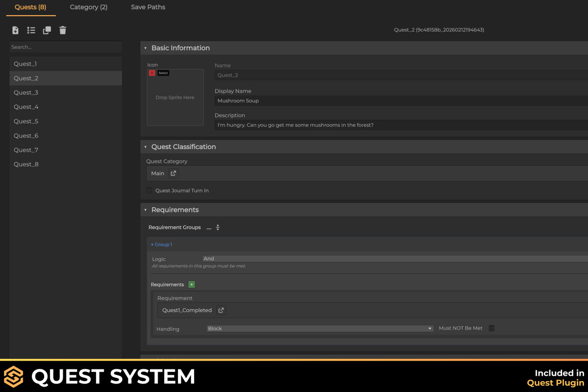
Task: Click the new quest file icon
Action: (15, 30)
